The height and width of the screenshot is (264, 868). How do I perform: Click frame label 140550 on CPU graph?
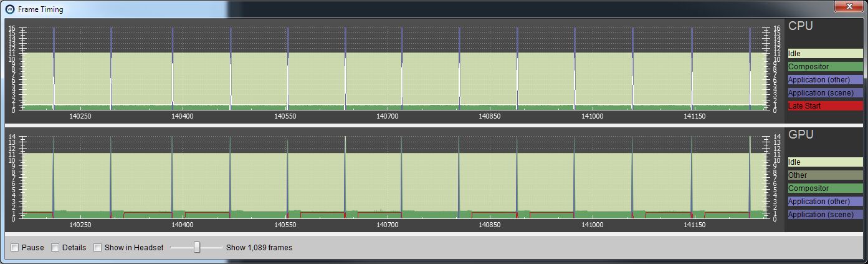coord(285,117)
